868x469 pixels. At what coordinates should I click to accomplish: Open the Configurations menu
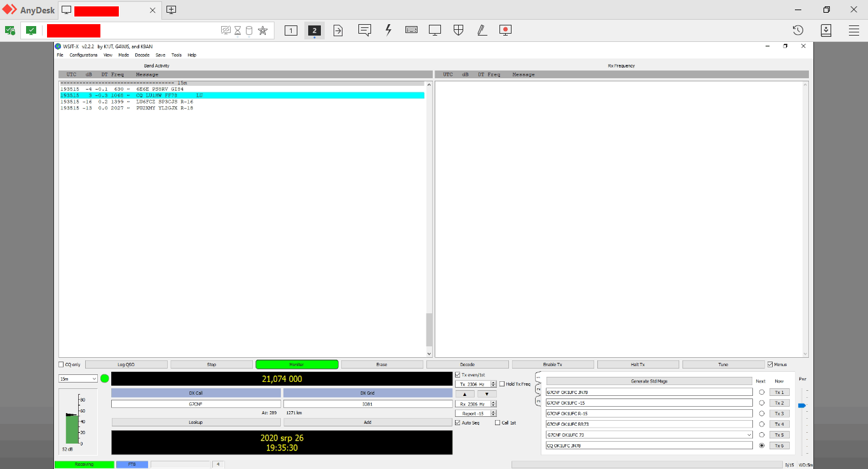pos(83,55)
